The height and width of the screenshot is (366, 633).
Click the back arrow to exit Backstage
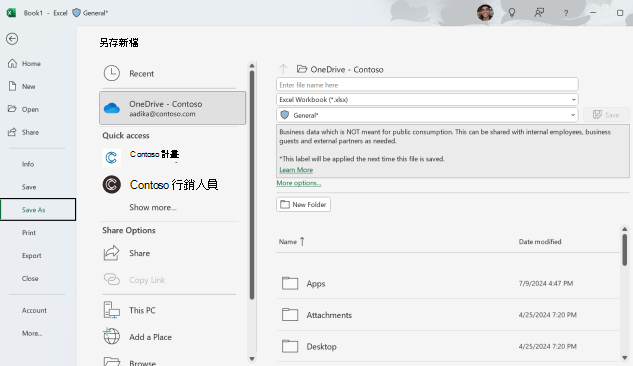click(12, 39)
